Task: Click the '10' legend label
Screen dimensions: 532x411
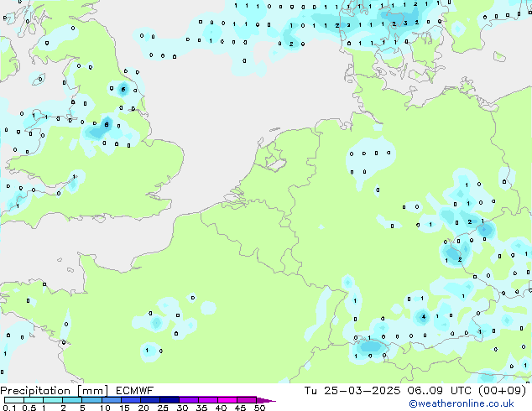Action: click(x=105, y=408)
